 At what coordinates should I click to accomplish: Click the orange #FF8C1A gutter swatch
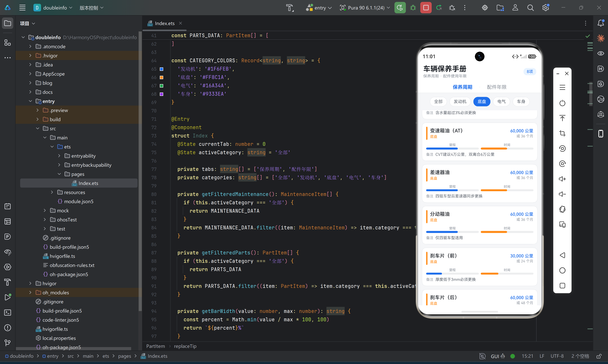[x=161, y=77]
